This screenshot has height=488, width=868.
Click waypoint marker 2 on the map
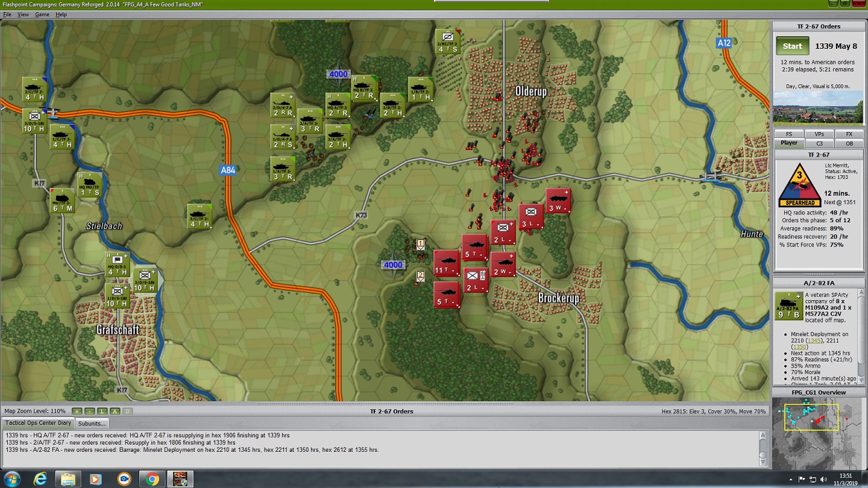[421, 277]
